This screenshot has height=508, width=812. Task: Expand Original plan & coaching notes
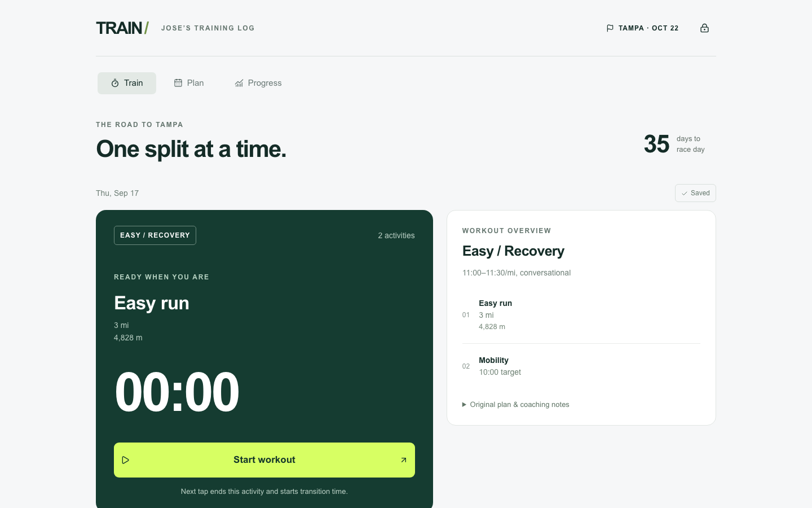tap(515, 405)
